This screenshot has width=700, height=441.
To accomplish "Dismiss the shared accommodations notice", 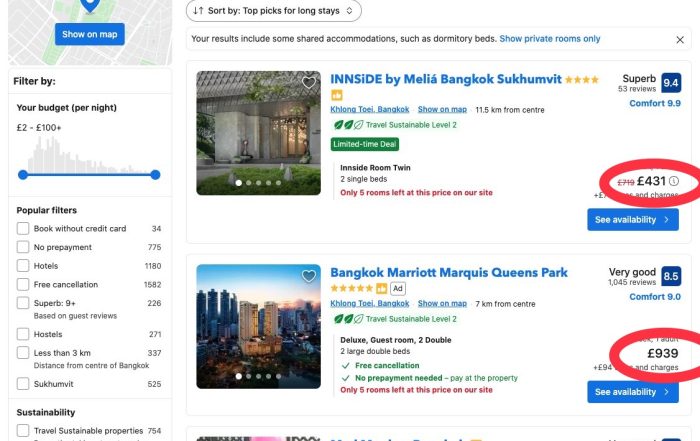I will (x=679, y=40).
